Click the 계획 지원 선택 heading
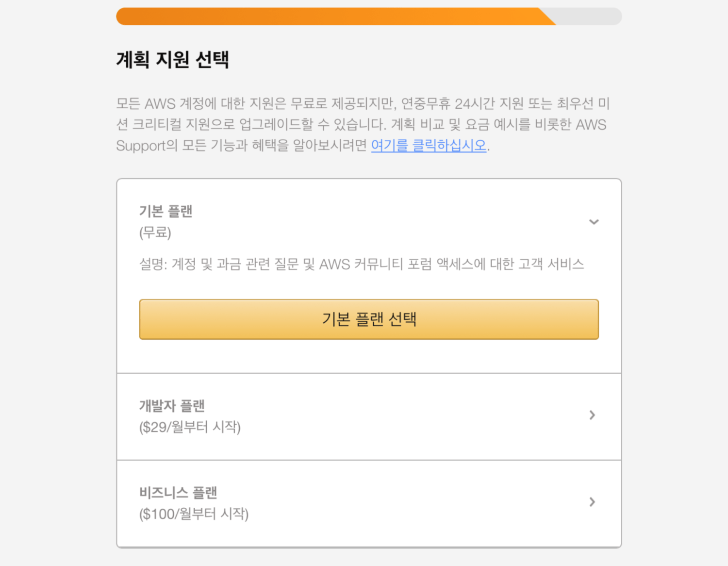 tap(172, 60)
